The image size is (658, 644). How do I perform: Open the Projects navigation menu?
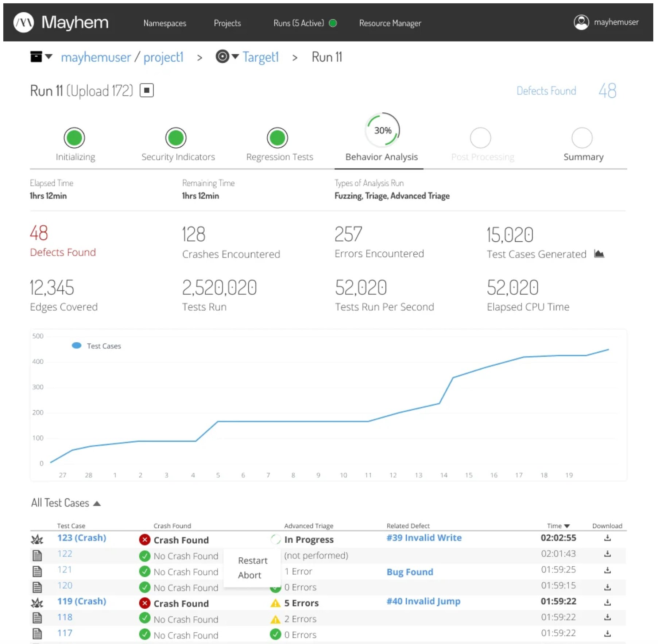(227, 23)
